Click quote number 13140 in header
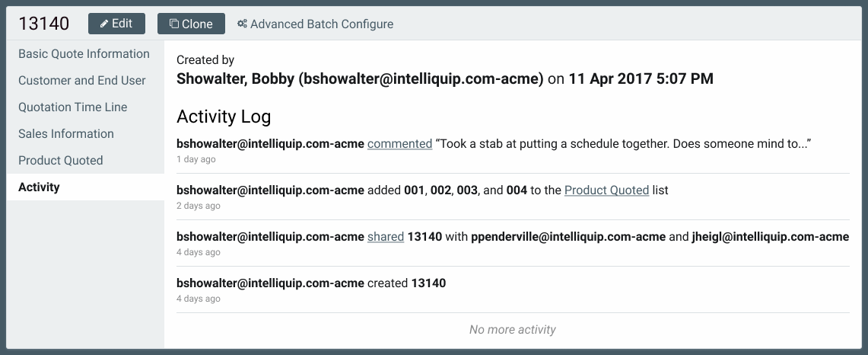The width and height of the screenshot is (868, 355). [43, 24]
